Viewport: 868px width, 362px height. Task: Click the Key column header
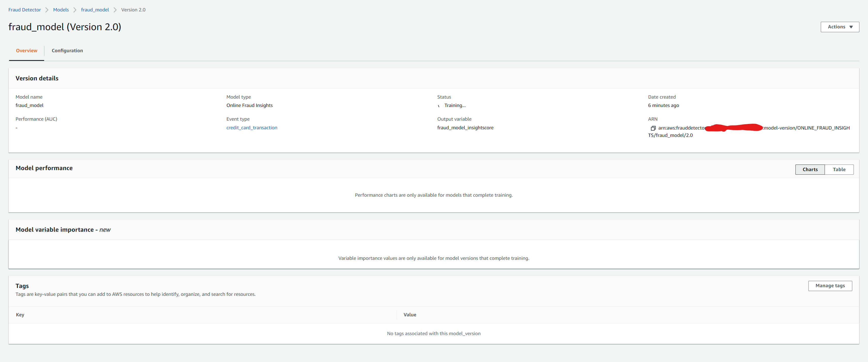(20, 315)
